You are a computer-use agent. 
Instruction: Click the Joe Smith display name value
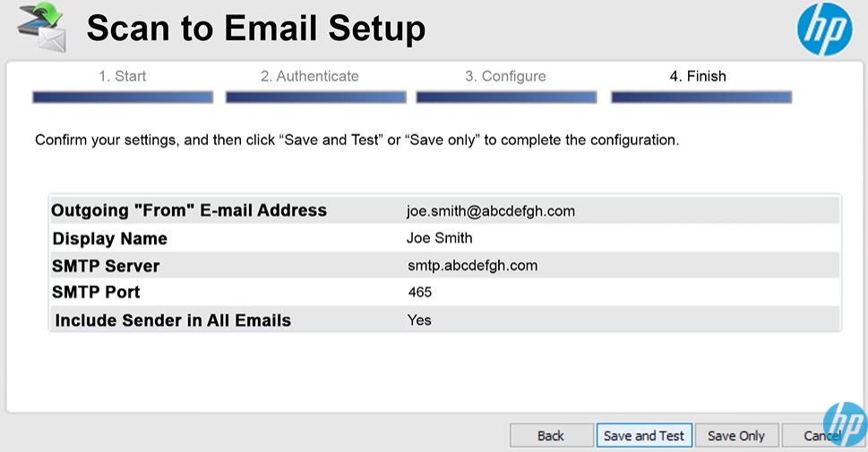[x=439, y=238]
